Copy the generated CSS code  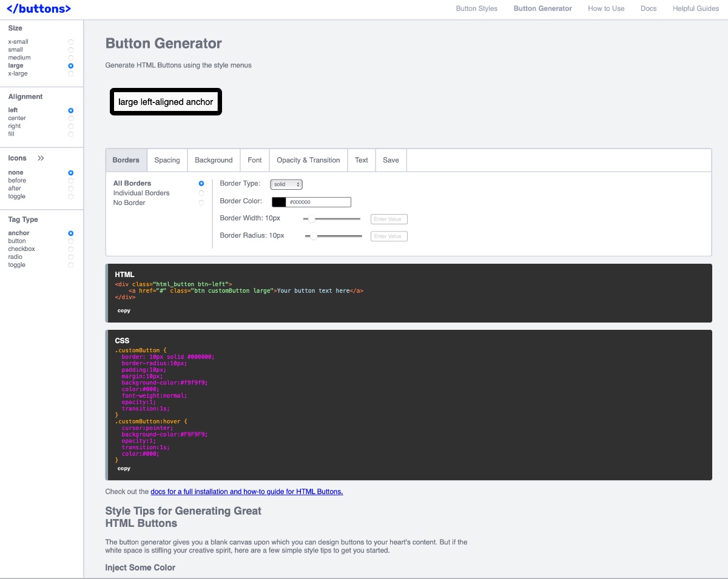coord(124,468)
